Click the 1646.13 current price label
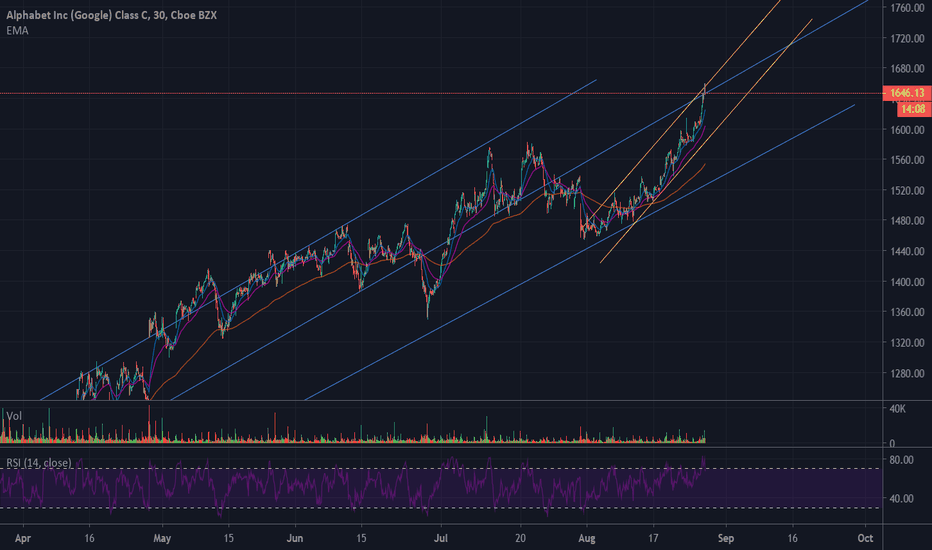932x550 pixels. 907,93
